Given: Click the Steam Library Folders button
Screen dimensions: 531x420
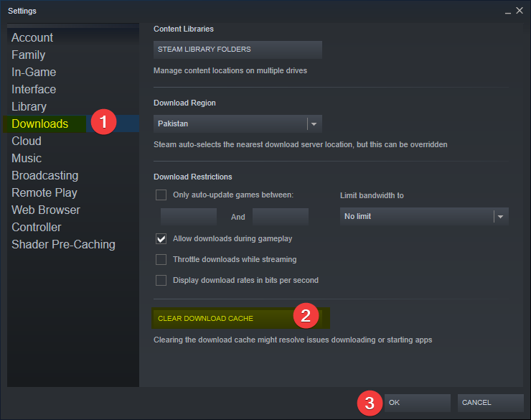Looking at the screenshot, I should pyautogui.click(x=238, y=50).
